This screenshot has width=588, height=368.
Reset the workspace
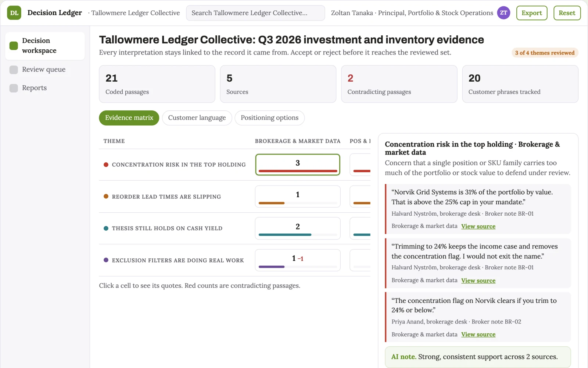(x=567, y=13)
